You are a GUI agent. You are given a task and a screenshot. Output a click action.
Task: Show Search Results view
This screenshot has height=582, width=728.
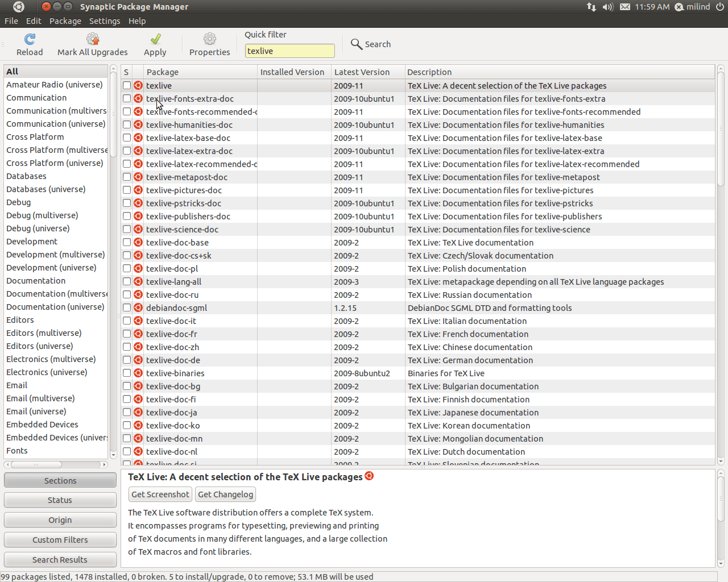[x=60, y=559]
